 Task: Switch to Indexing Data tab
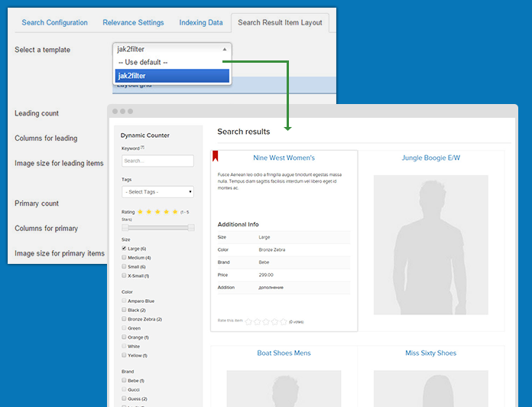coord(201,22)
